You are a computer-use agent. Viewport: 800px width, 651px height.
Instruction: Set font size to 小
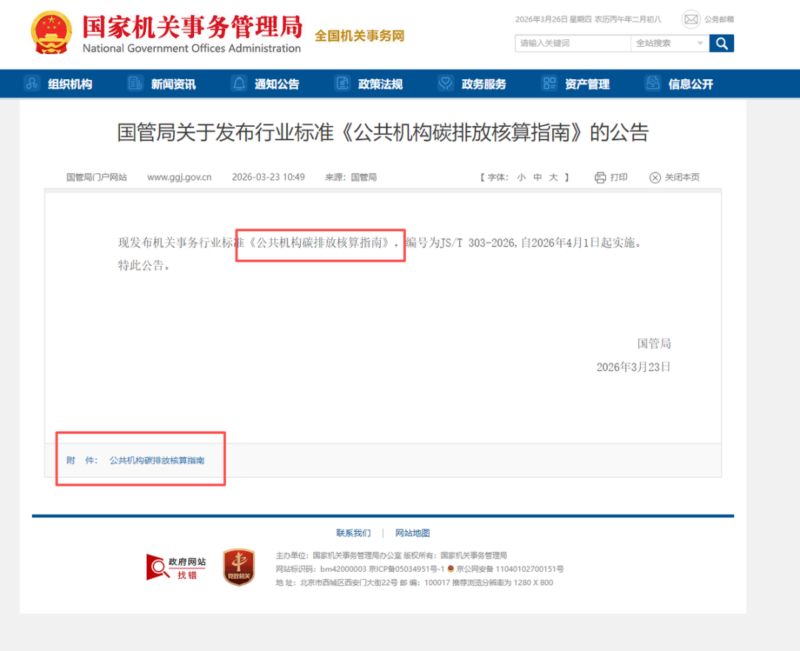521,178
